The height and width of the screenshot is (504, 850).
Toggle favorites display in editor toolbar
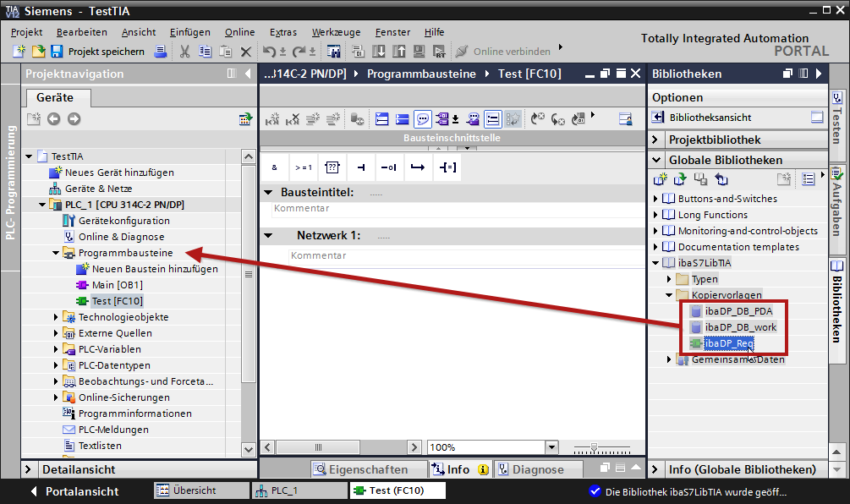[x=513, y=118]
